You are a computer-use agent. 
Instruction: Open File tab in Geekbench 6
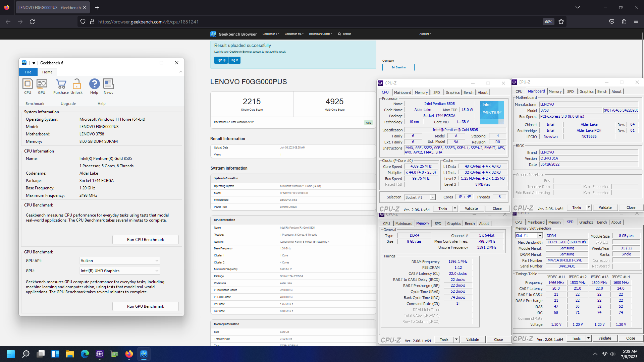coord(28,72)
